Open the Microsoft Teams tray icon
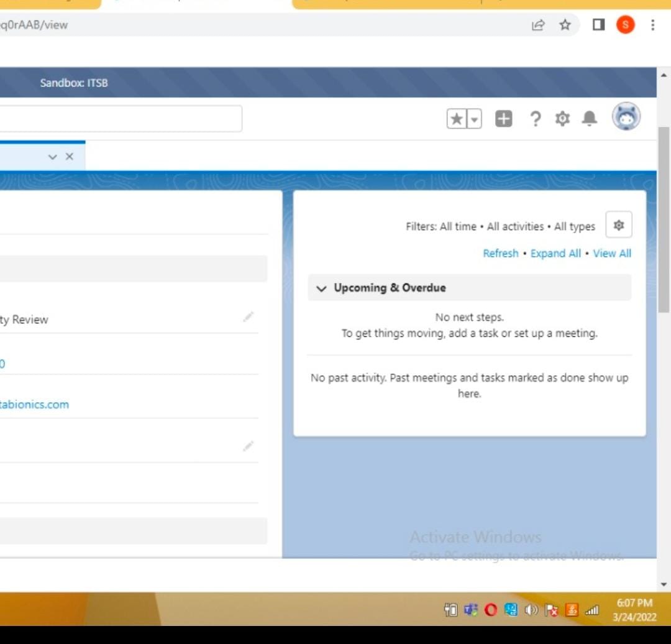This screenshot has width=671, height=644. (x=471, y=609)
